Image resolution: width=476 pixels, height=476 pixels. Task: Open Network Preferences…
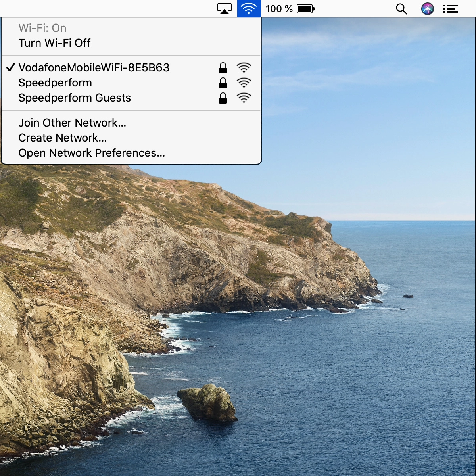coord(92,153)
